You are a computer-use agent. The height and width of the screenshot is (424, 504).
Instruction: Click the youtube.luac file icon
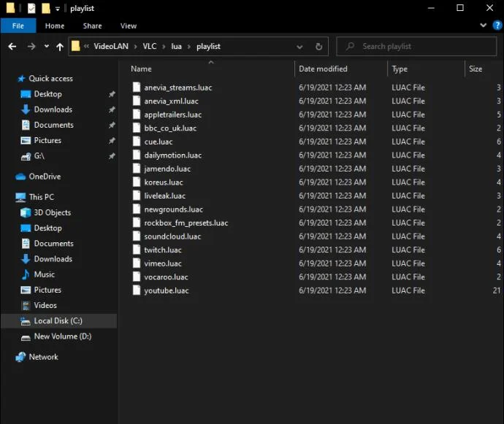pos(137,290)
